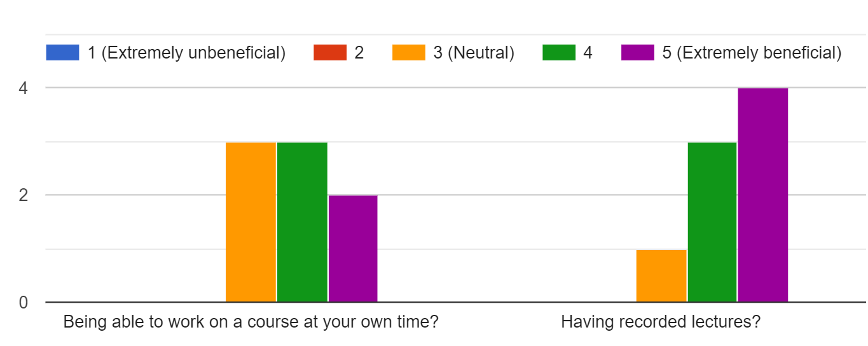Click the orange bar for working at own time
Viewport: 868px width, 346px height.
pyautogui.click(x=251, y=222)
